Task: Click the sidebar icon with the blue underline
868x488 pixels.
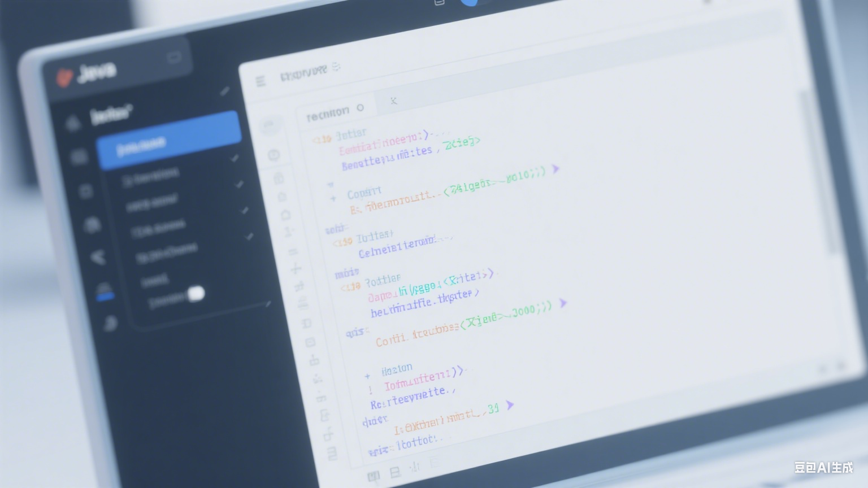Action: tap(105, 290)
